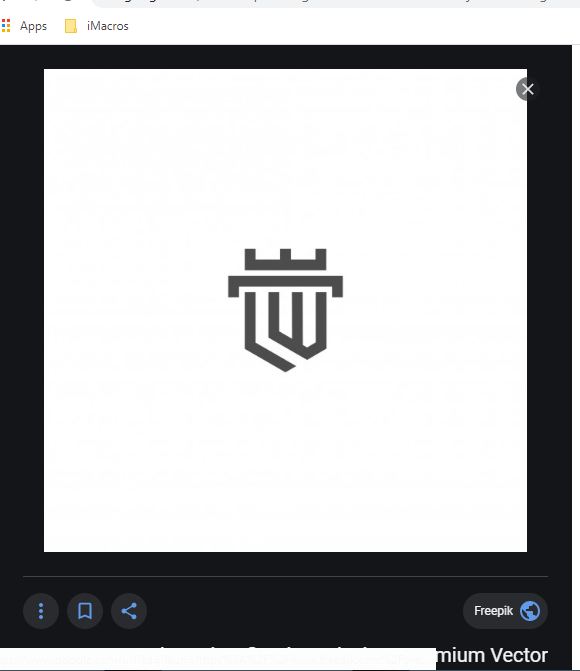
Task: Click the globe icon beside Freepik
Action: click(530, 611)
